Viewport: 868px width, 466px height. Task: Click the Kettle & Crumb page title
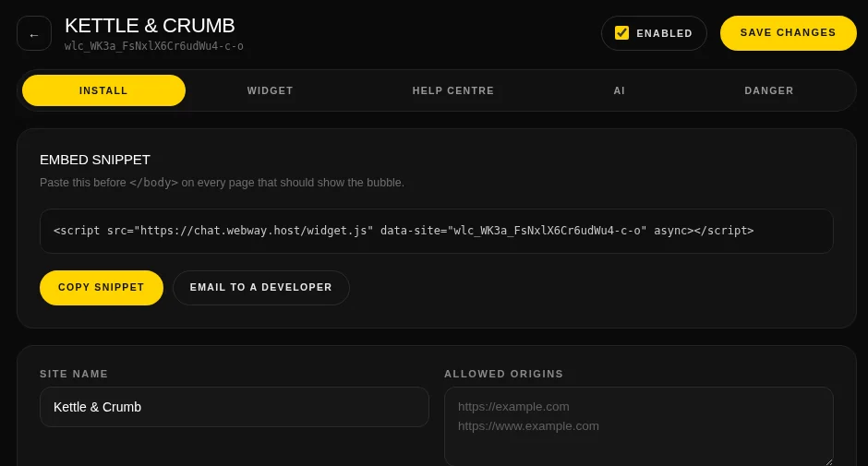[150, 26]
